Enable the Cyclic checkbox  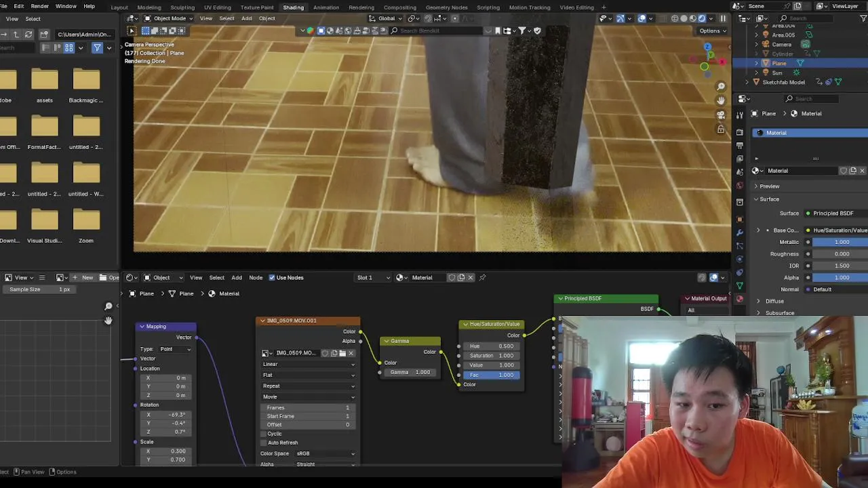coord(264,434)
